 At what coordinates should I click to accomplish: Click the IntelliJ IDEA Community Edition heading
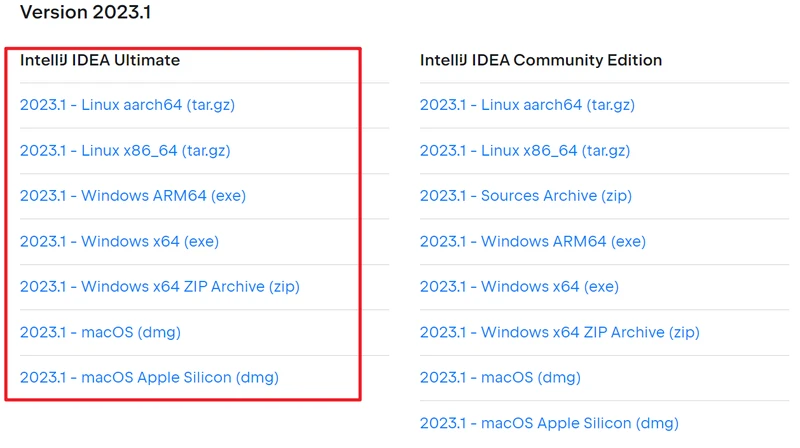tap(541, 60)
